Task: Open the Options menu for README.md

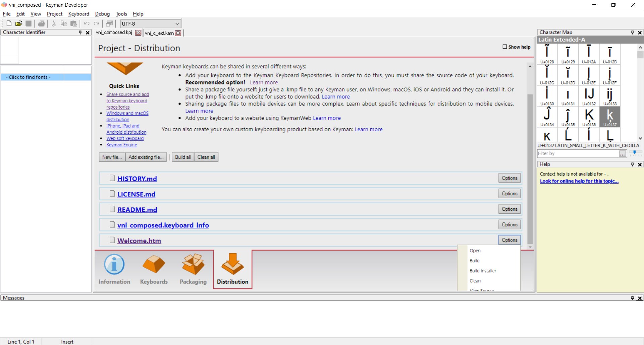Action: (x=509, y=209)
